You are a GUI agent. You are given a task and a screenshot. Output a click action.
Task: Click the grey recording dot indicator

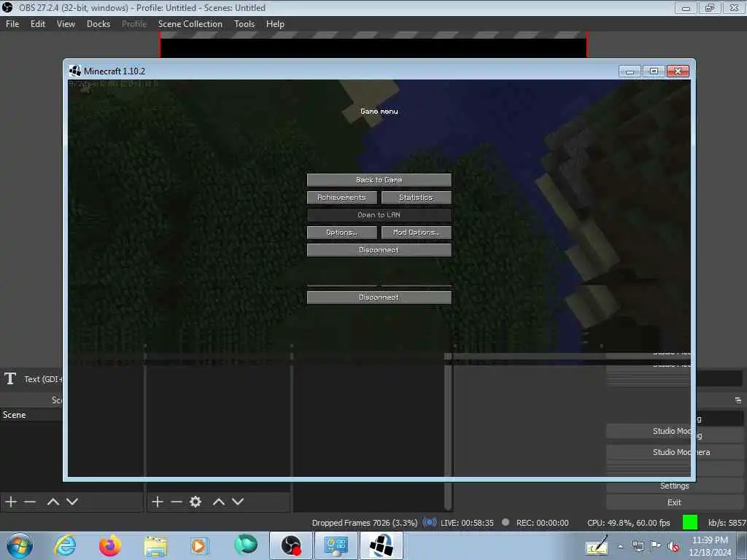coord(506,522)
